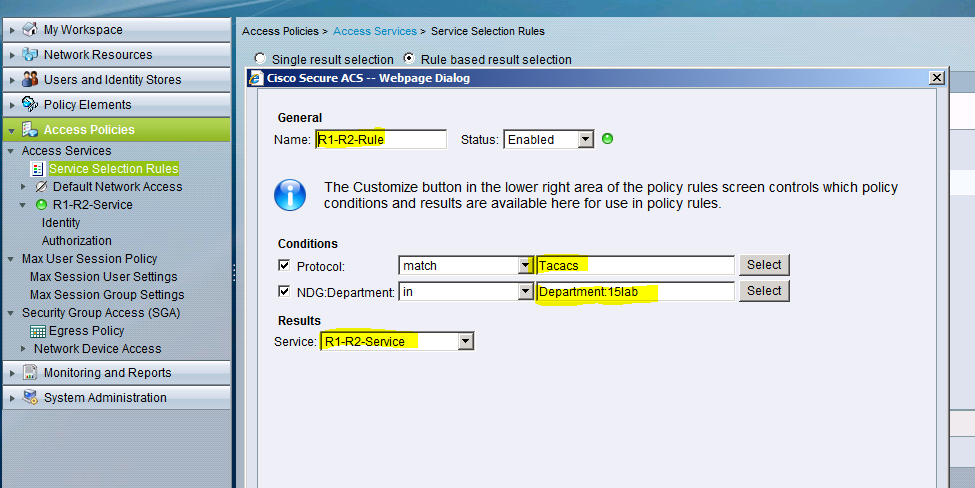Follow the Access Services breadcrumb link
The height and width of the screenshot is (488, 975).
pyautogui.click(x=375, y=31)
